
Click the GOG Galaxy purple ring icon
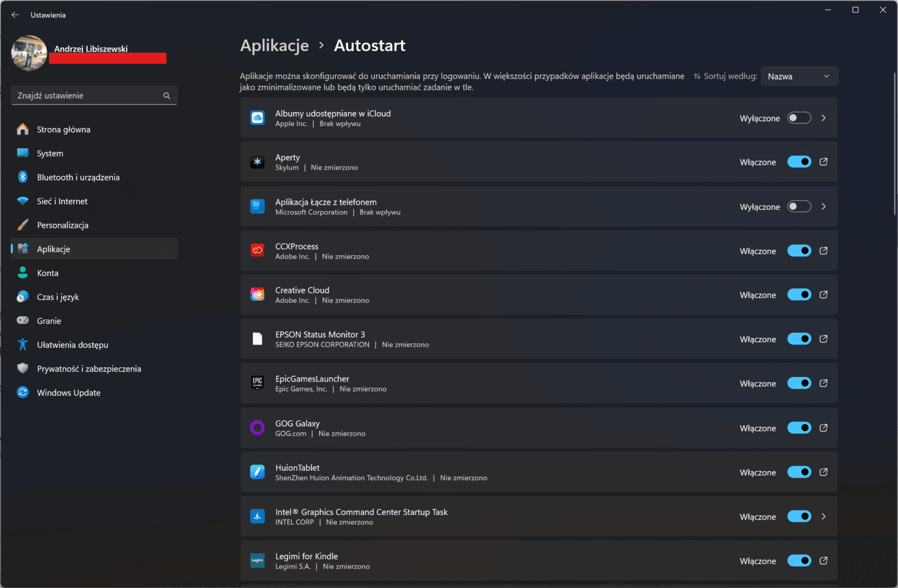(257, 428)
